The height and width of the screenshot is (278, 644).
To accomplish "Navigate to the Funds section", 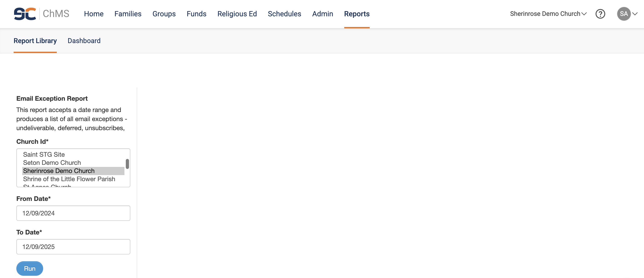I will pyautogui.click(x=196, y=14).
